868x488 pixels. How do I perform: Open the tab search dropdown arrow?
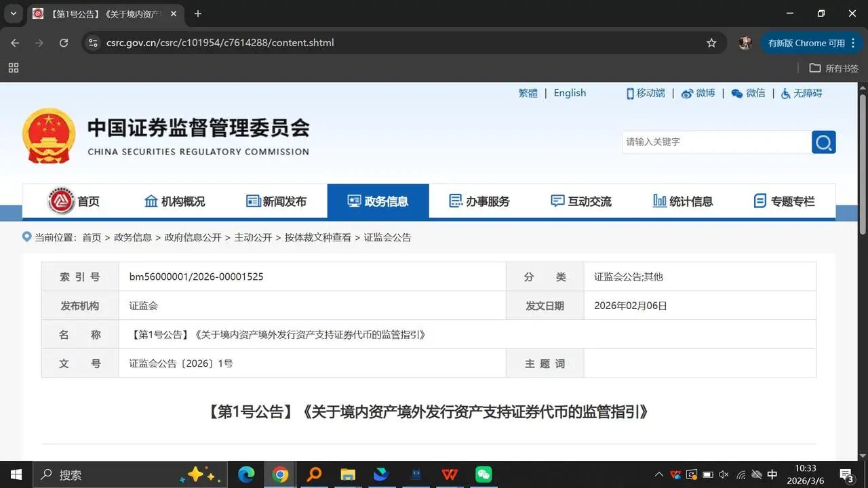(x=14, y=14)
